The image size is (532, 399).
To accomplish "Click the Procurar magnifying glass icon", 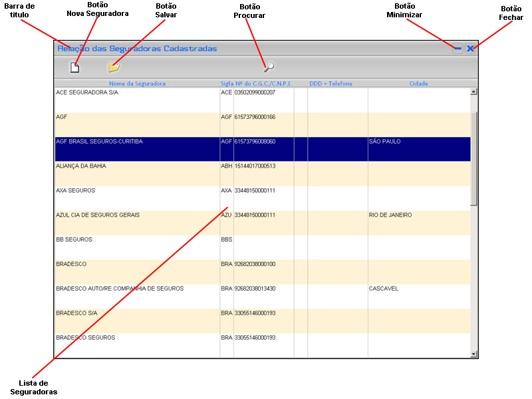I will (x=269, y=67).
